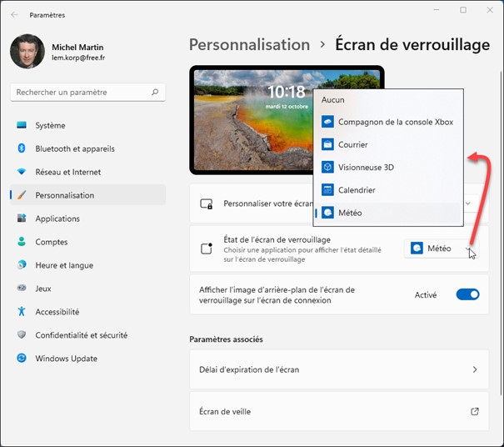Click the Météo icon in the list
This screenshot has width=504, height=447.
coord(327,213)
